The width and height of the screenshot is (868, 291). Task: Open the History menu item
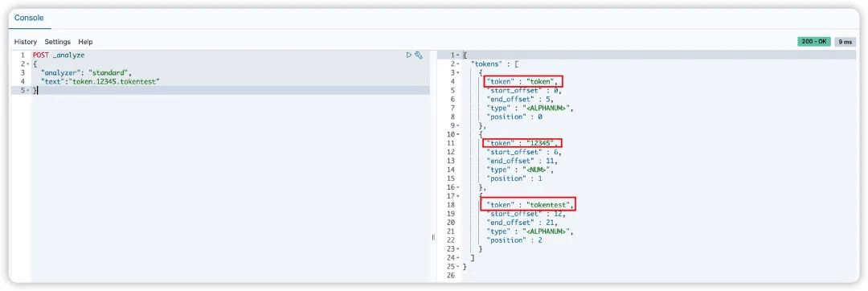coord(26,42)
